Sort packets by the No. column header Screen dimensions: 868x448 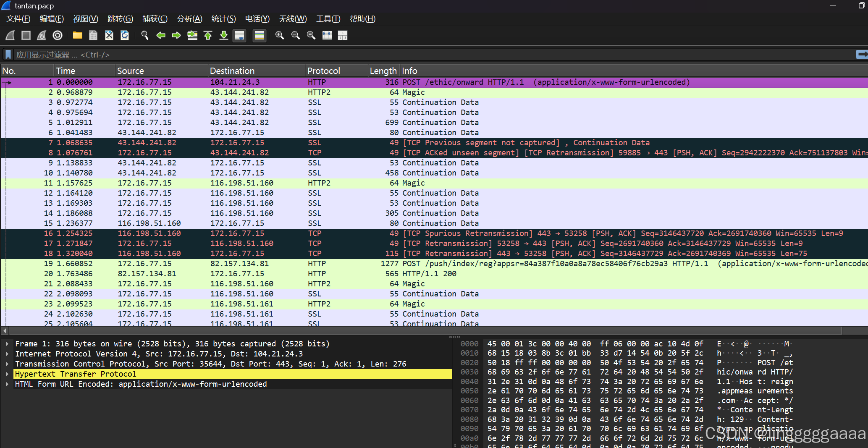tap(27, 71)
